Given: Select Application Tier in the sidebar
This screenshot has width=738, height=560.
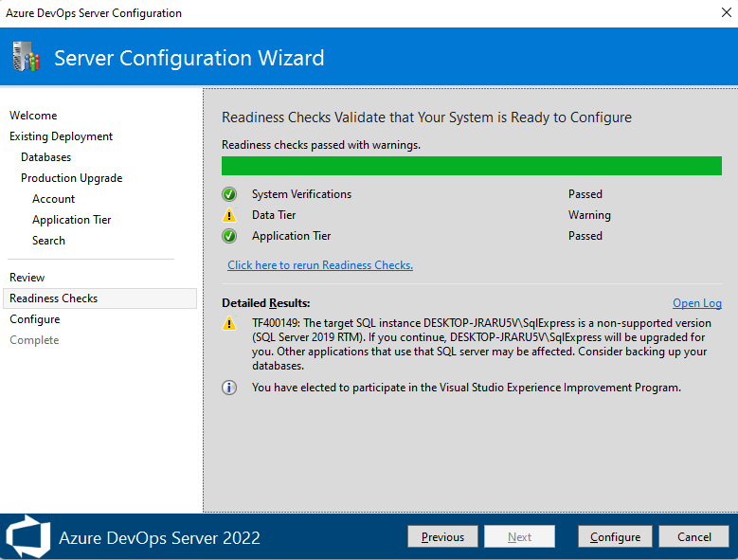Looking at the screenshot, I should coord(72,220).
